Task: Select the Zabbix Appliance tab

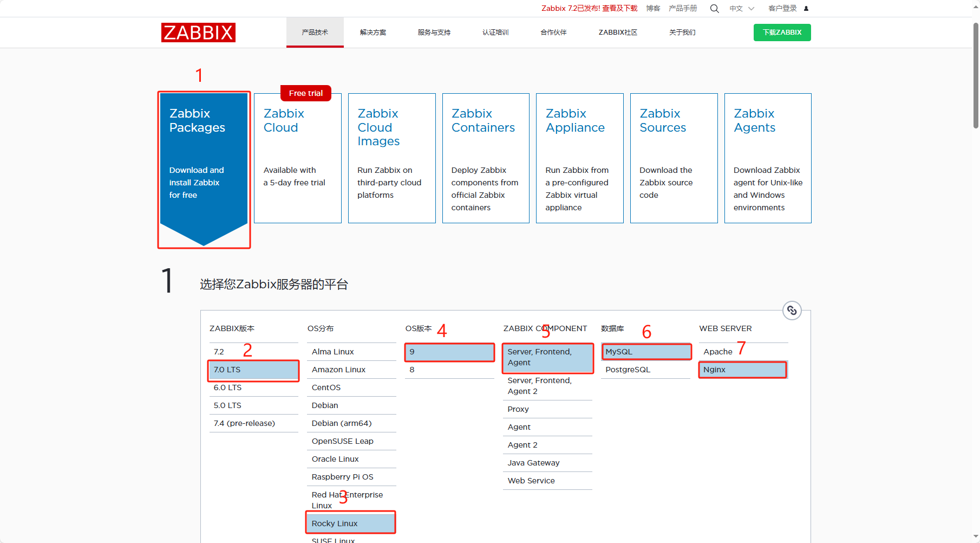Action: click(580, 158)
